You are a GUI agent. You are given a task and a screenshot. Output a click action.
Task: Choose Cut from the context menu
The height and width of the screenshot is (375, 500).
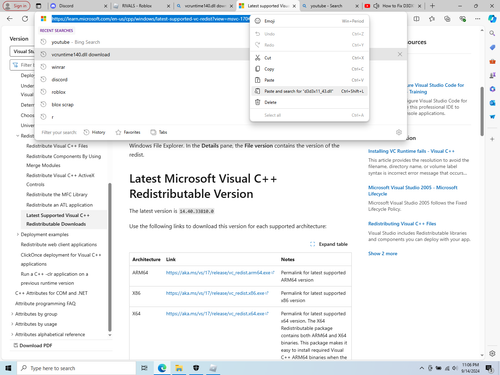pyautogui.click(x=309, y=58)
